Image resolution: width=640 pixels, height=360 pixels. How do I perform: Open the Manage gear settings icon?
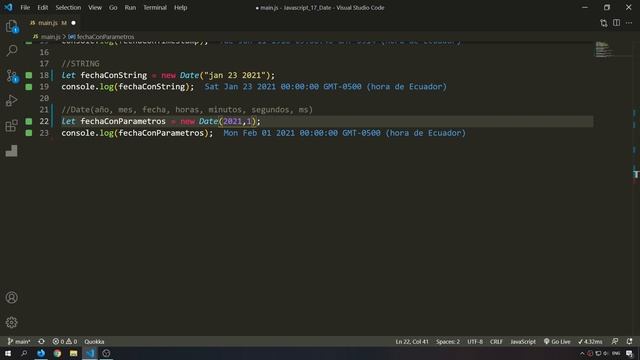11,322
